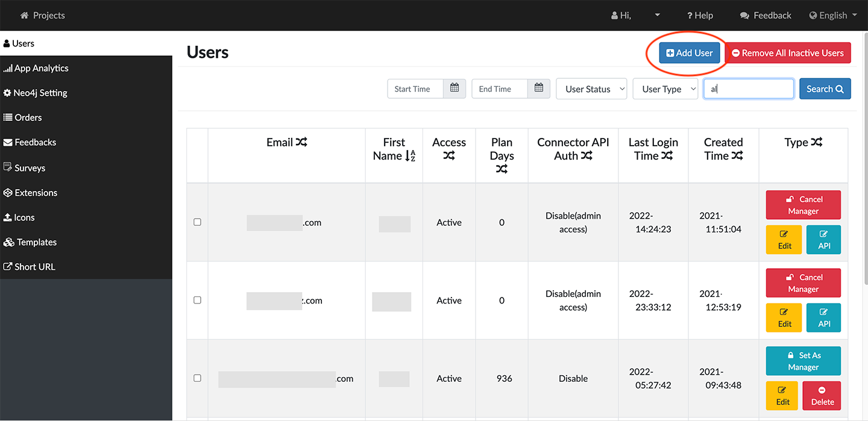Viewport: 868px width, 421px height.
Task: Open the User Status dropdown
Action: pyautogui.click(x=591, y=89)
